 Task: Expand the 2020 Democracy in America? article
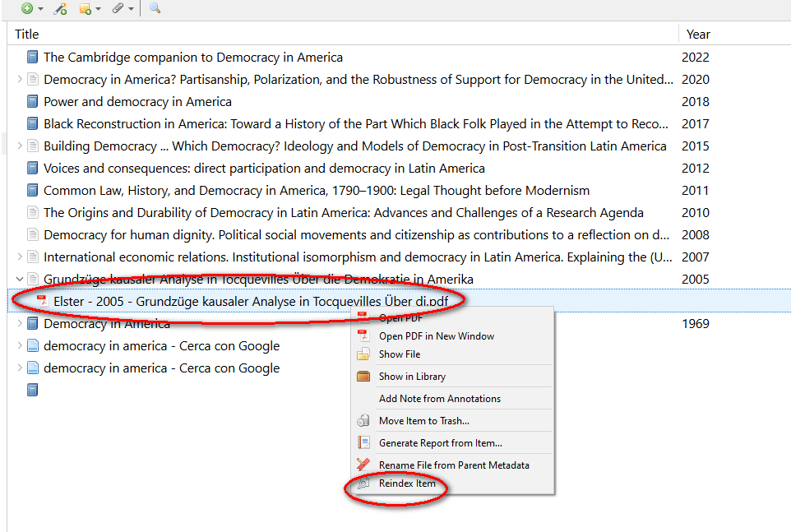20,80
